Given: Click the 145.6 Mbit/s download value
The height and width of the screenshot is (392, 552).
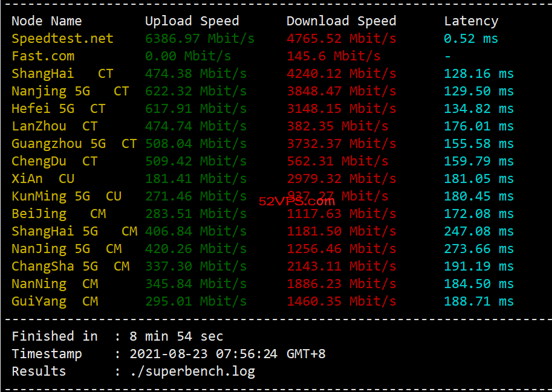Looking at the screenshot, I should click(334, 56).
